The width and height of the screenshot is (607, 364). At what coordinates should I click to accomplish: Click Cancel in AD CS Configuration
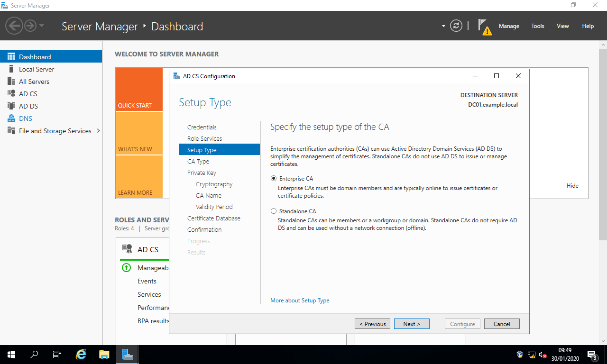coord(502,324)
